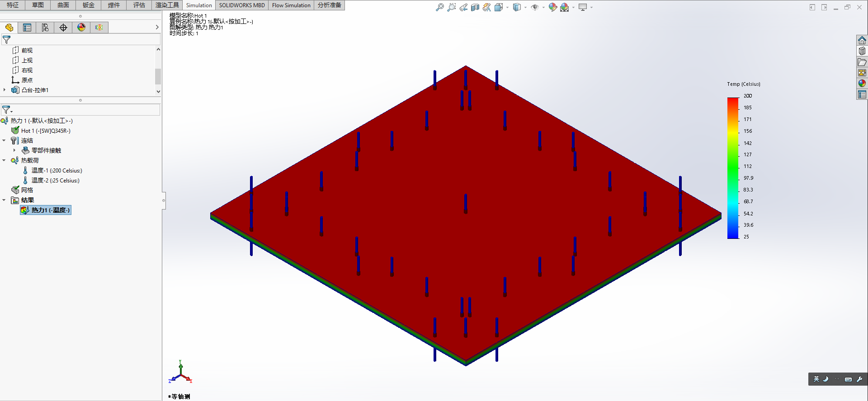Click the left panel collapse handle
868x401 pixels.
[164, 200]
